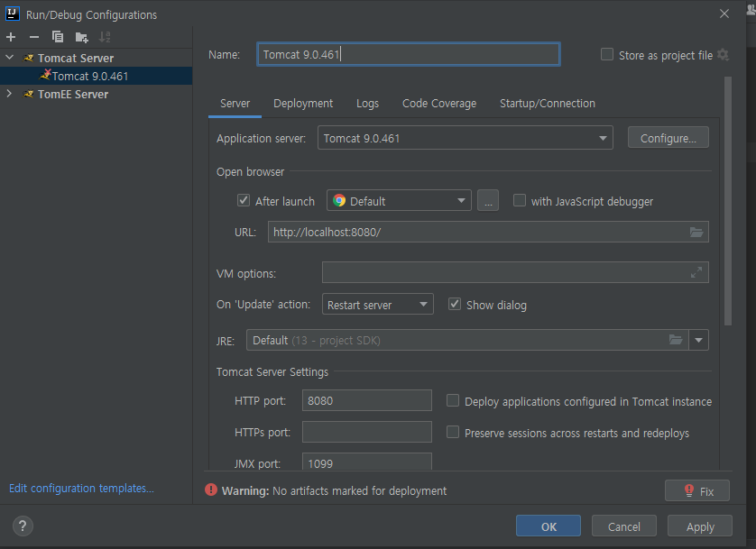Click the Add New Configuration plus icon
The width and height of the screenshot is (756, 549).
tap(11, 37)
